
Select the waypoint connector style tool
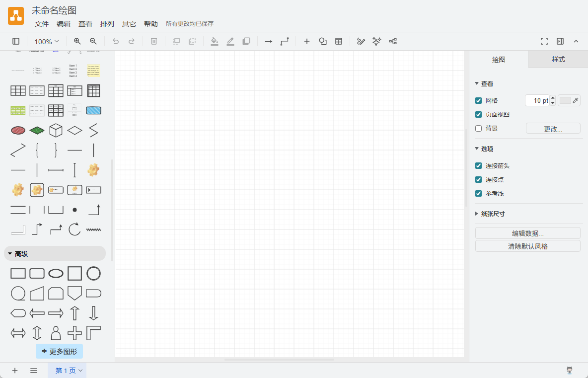click(285, 41)
